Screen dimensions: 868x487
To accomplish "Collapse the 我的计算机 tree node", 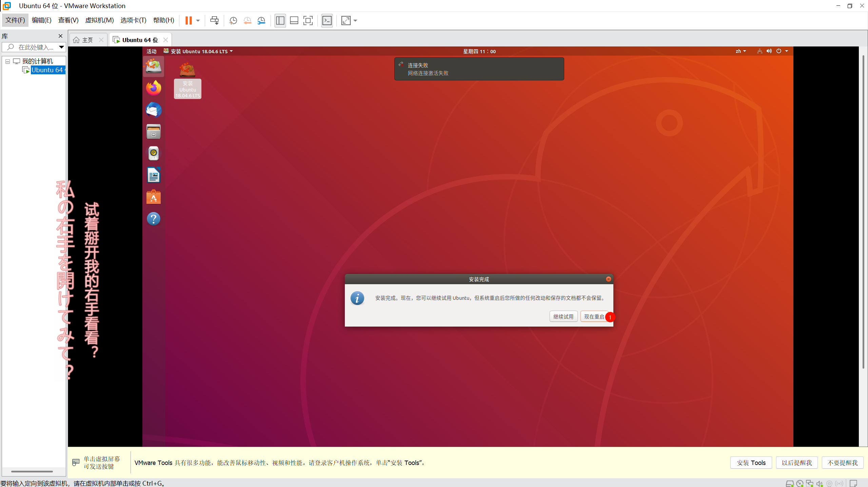I will pos(7,61).
